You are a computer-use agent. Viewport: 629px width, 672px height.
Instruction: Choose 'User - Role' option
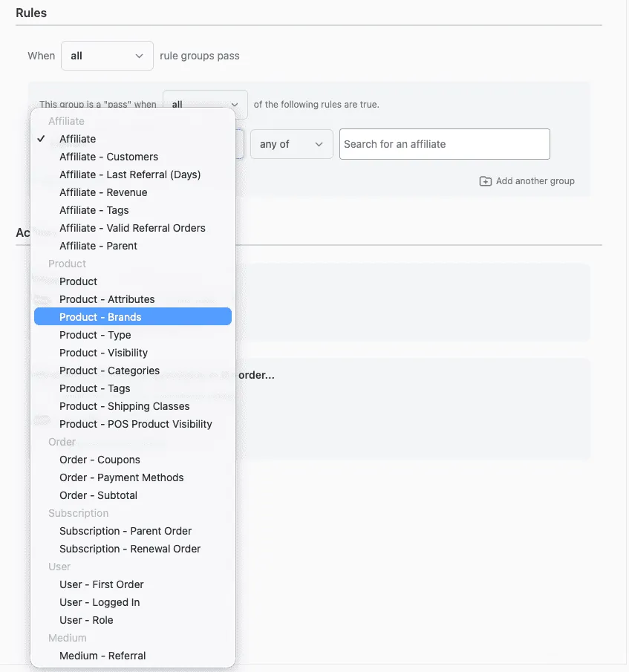click(133, 620)
